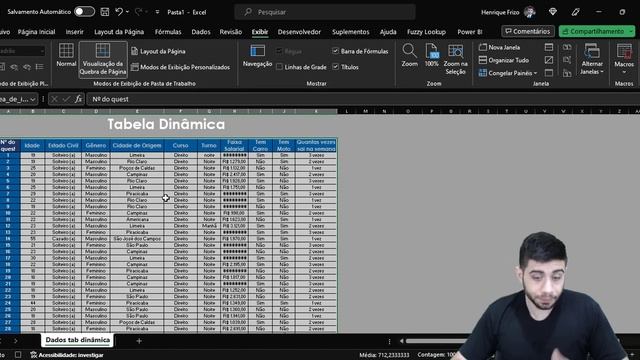Open Undo history dropdown arrow

coord(127,12)
